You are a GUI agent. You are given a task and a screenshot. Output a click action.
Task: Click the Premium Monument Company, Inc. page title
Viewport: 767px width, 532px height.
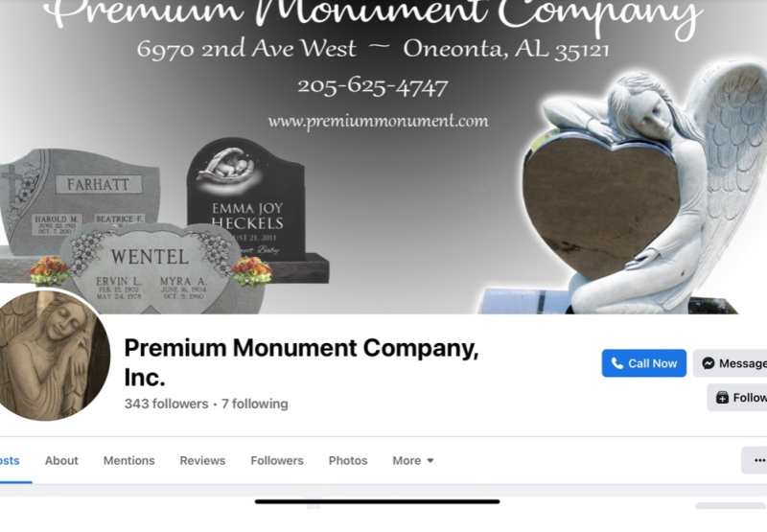[x=301, y=362]
